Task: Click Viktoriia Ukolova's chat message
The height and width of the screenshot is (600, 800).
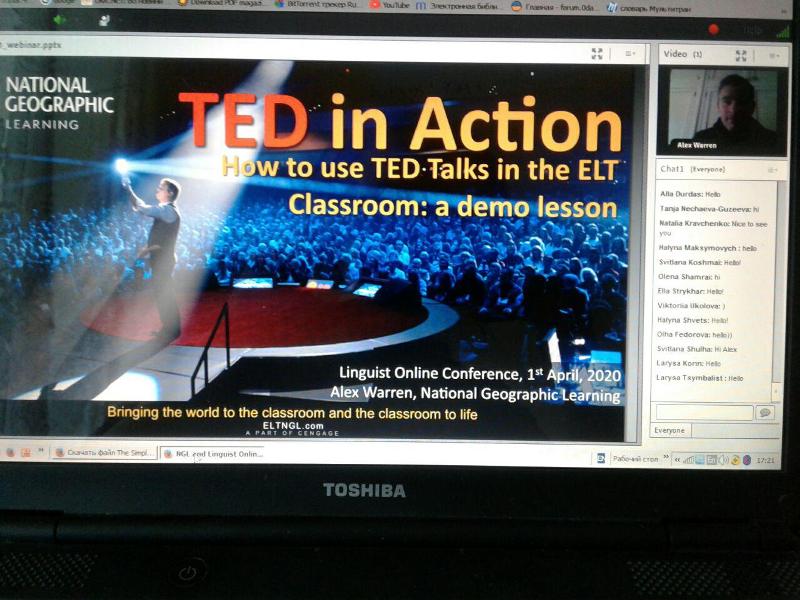Action: pyautogui.click(x=691, y=306)
